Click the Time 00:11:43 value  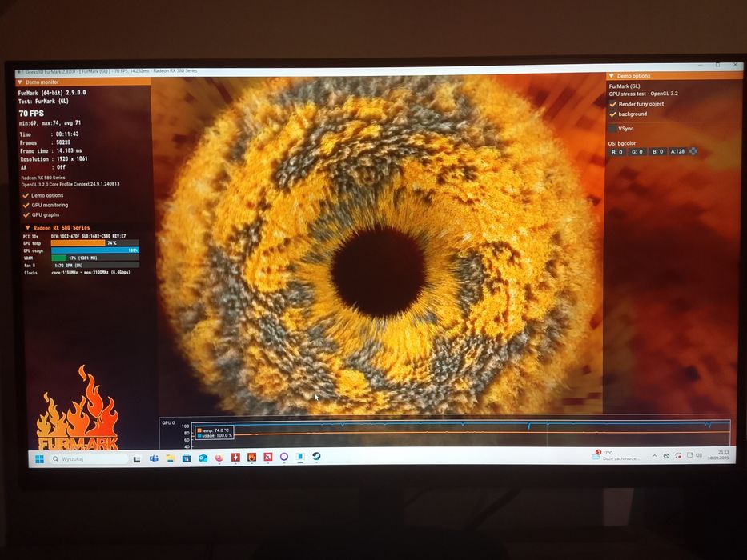tap(67, 134)
